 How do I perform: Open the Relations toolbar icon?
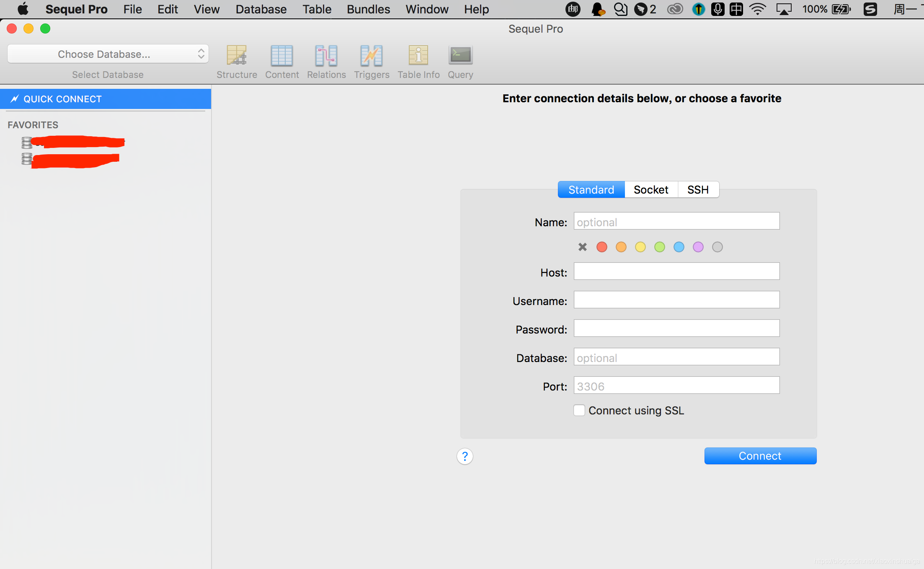point(326,56)
